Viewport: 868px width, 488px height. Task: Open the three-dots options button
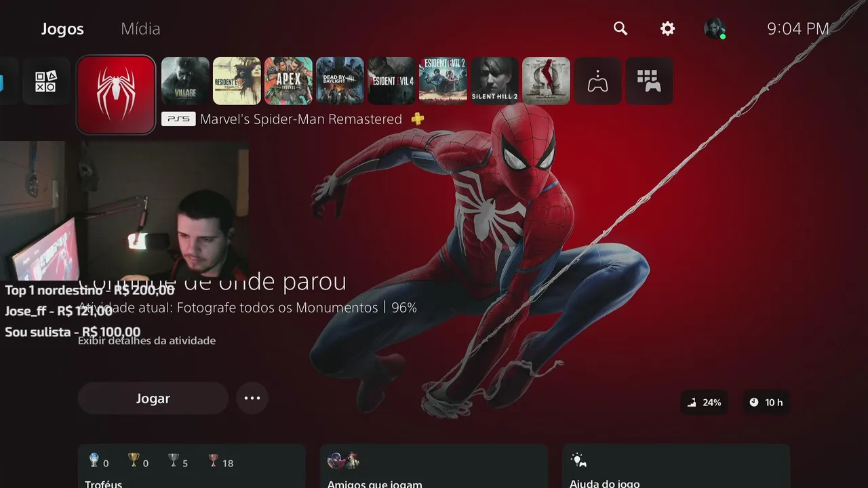coord(252,399)
